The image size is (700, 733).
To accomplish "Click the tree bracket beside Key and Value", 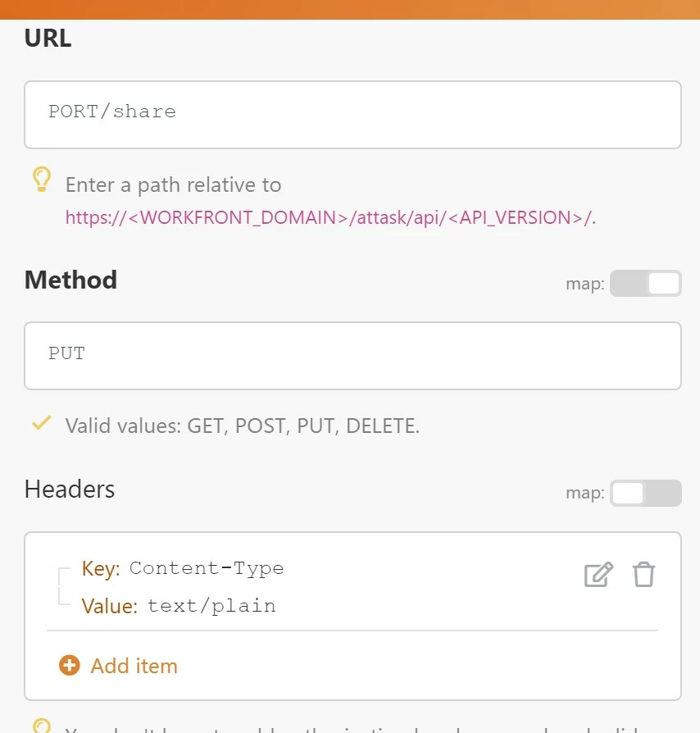I will tap(64, 586).
